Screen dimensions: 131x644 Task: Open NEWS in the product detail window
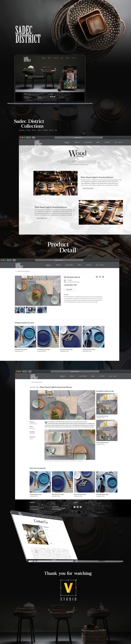[x=79, y=265]
